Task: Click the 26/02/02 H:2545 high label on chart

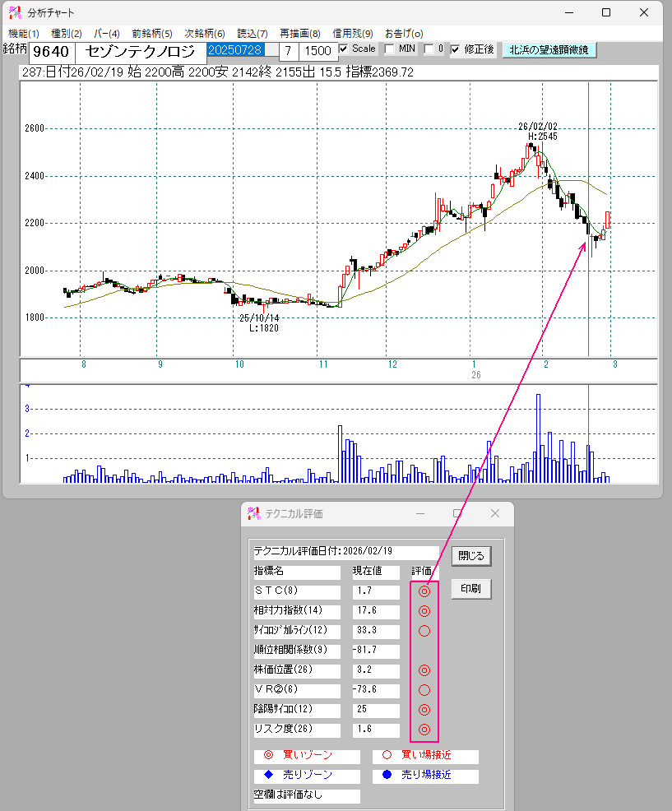Action: click(x=539, y=132)
